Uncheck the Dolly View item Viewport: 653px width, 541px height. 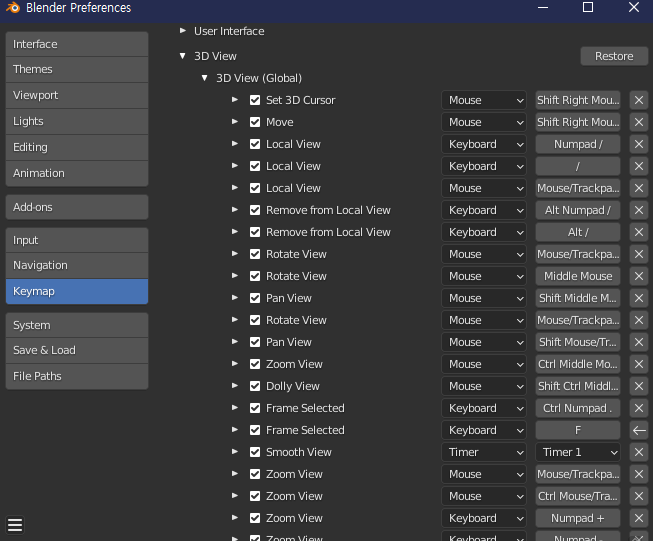click(255, 386)
